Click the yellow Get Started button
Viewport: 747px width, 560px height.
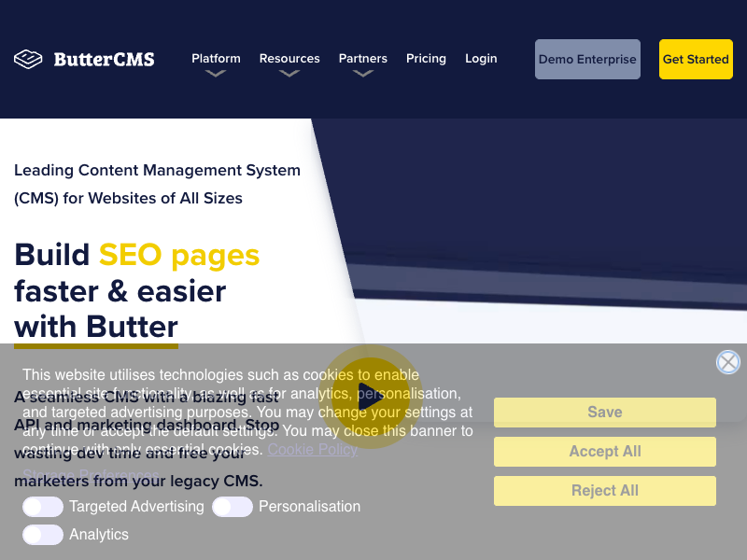(x=696, y=59)
